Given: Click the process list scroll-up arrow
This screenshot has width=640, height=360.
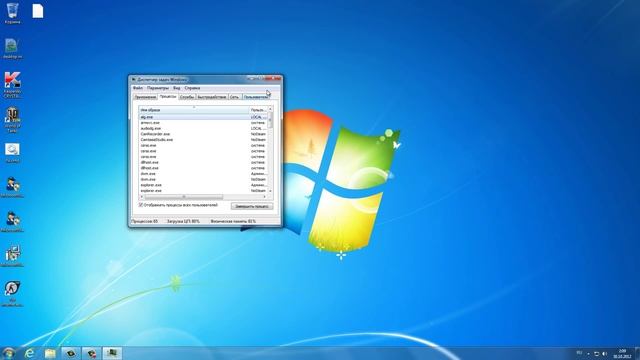Looking at the screenshot, I should tap(270, 109).
